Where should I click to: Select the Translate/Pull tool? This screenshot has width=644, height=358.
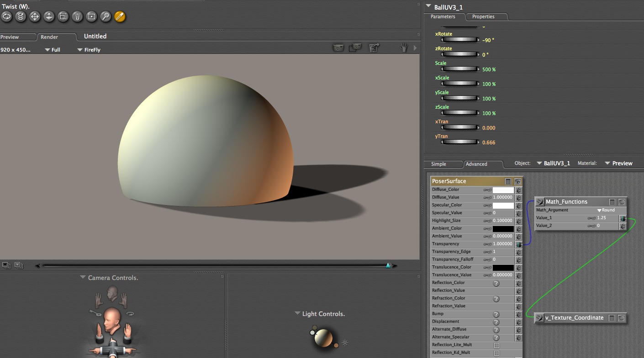35,17
